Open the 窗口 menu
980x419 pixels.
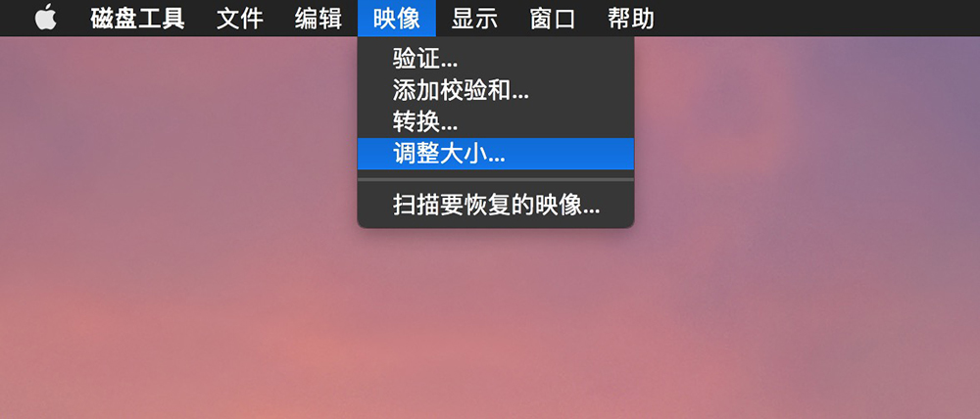[553, 18]
